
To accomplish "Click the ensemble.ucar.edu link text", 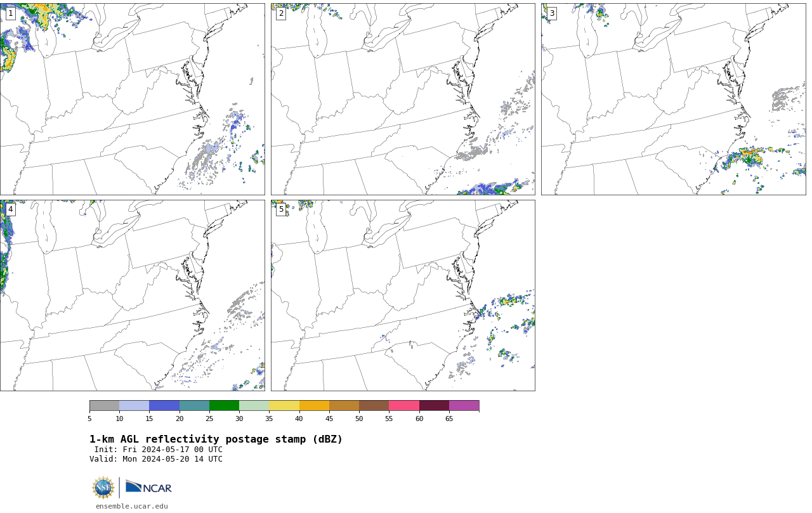I will 132,506.
